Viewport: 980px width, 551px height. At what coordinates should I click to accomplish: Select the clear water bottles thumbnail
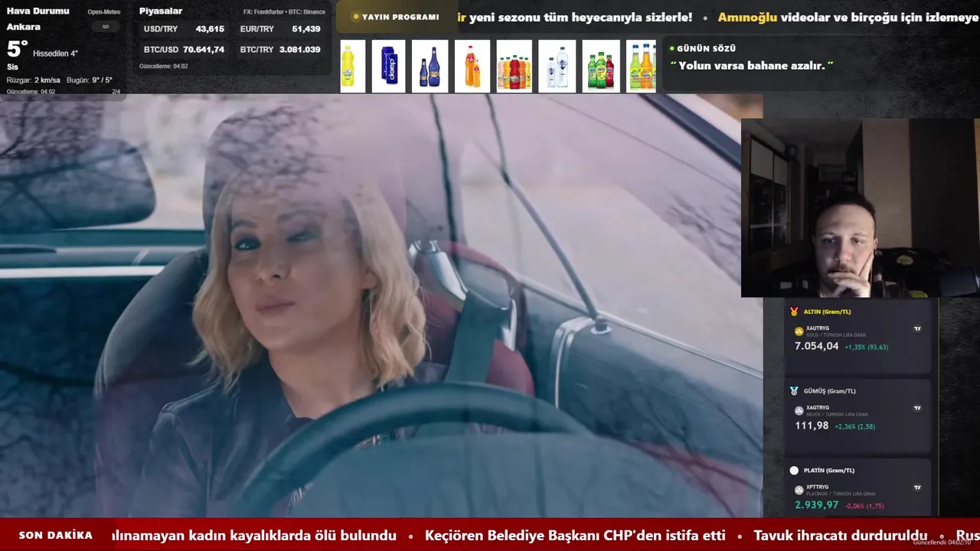pos(557,67)
